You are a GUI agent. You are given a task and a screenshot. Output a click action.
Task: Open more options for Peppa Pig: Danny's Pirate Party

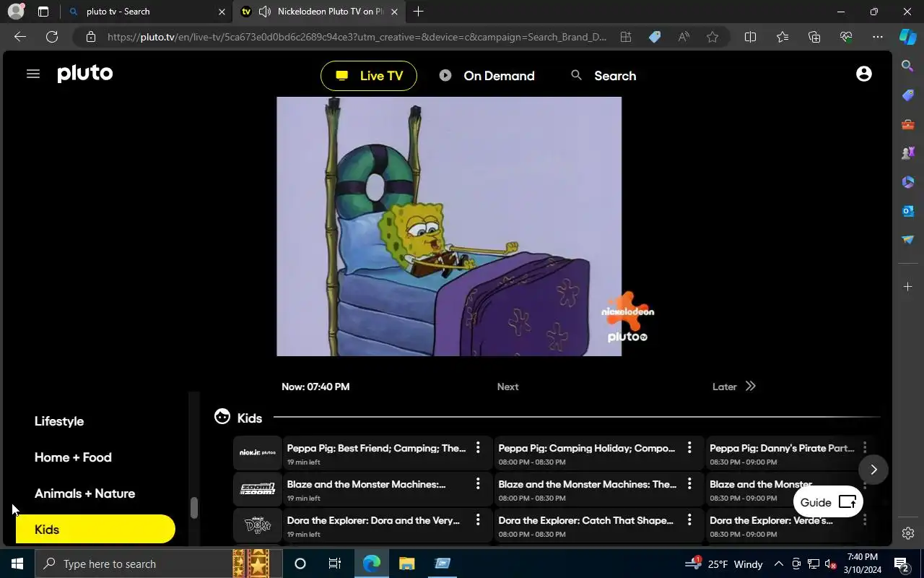point(864,448)
